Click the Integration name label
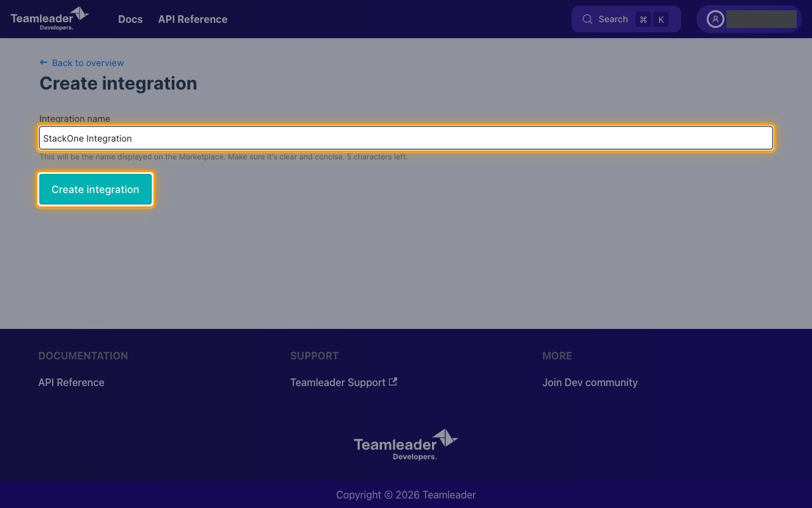 point(75,119)
